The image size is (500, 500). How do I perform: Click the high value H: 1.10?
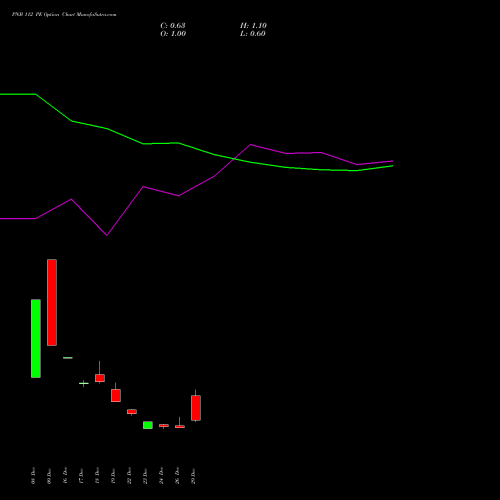point(253,26)
